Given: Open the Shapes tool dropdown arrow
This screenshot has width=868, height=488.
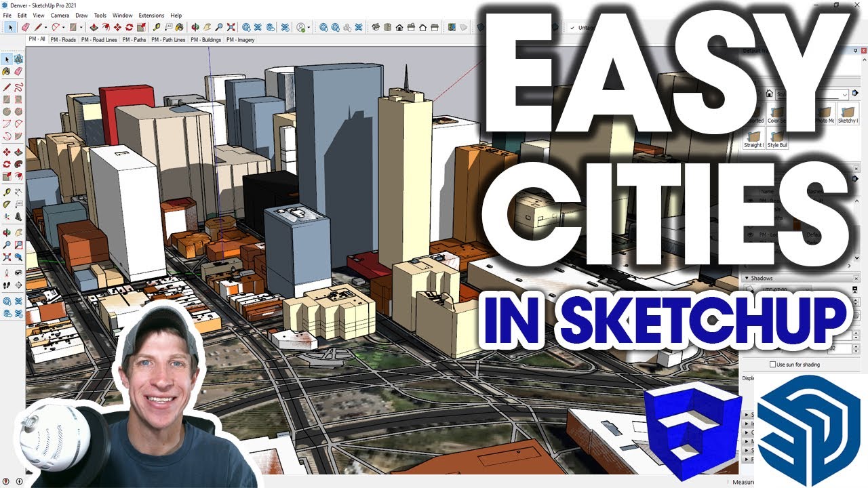Looking at the screenshot, I should 81,27.
